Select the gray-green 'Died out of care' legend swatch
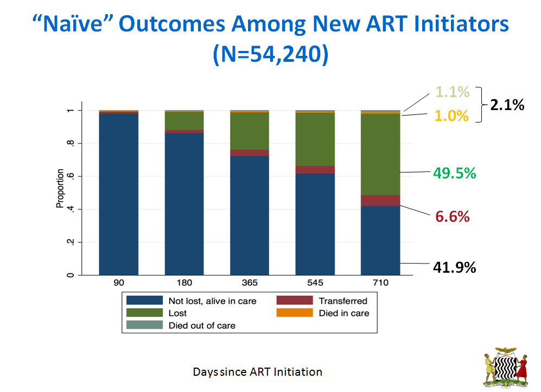The width and height of the screenshot is (541, 392). point(144,325)
